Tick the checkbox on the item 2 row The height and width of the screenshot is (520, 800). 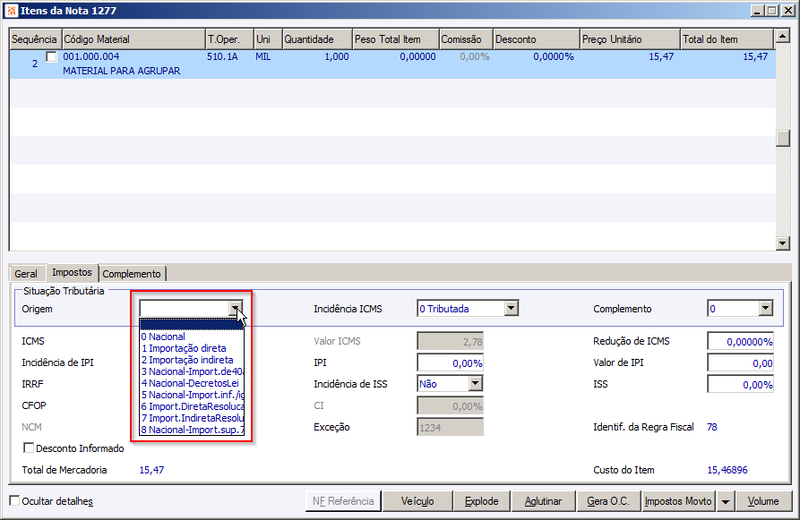[x=52, y=57]
